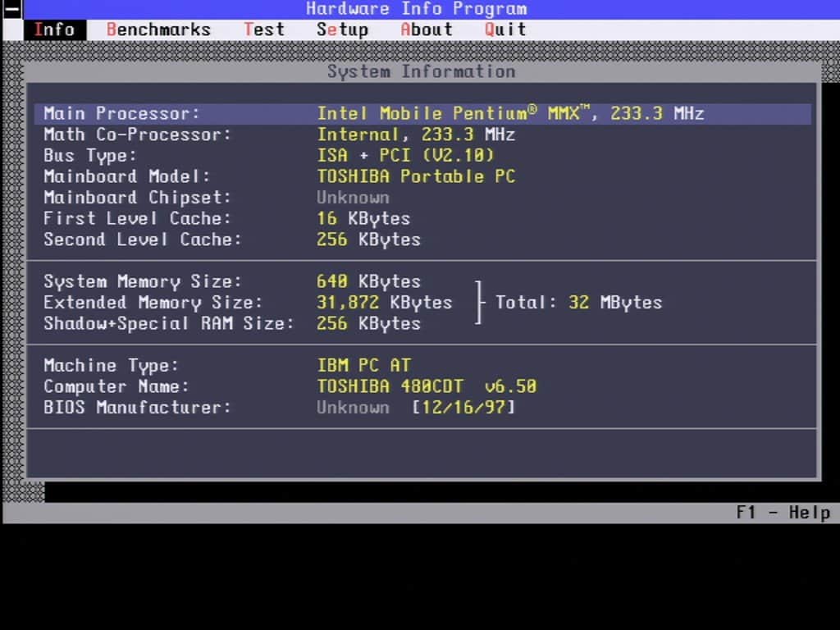Click the 256 KBytes Shadow+Special RAM value

[x=369, y=323]
